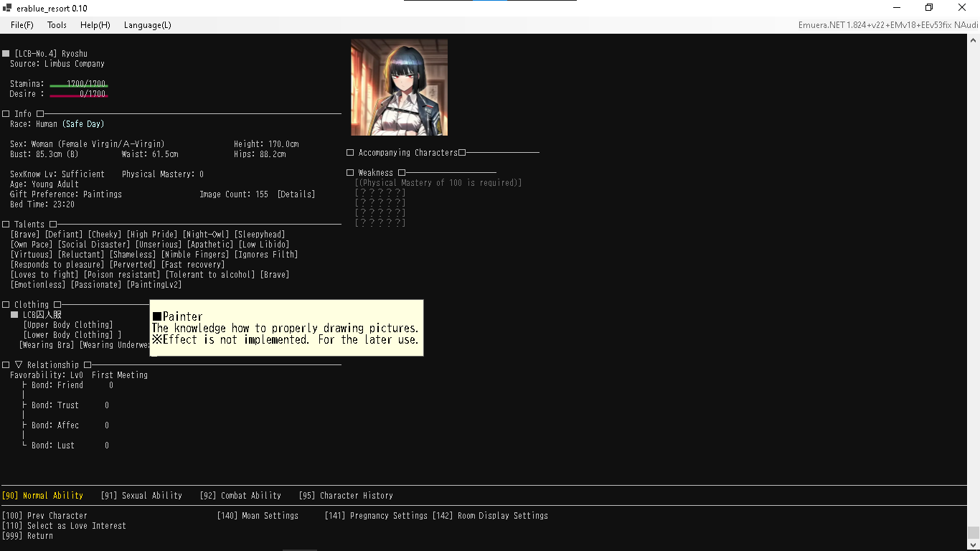Click the [Ignores Filth] talent
980x551 pixels.
pyautogui.click(x=266, y=255)
